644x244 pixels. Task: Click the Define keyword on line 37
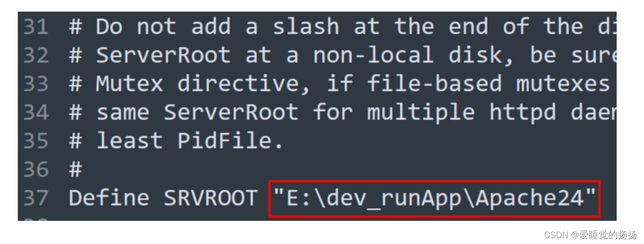click(x=109, y=198)
